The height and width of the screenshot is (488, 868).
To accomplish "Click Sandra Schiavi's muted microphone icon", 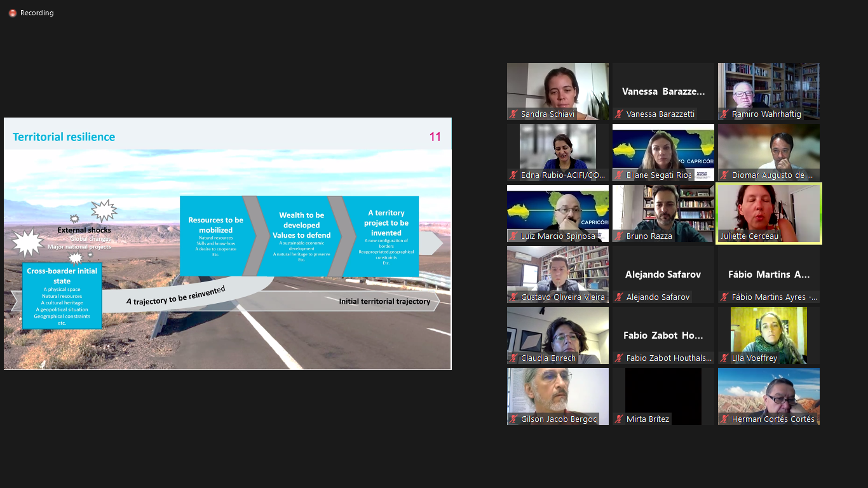I will pyautogui.click(x=513, y=114).
